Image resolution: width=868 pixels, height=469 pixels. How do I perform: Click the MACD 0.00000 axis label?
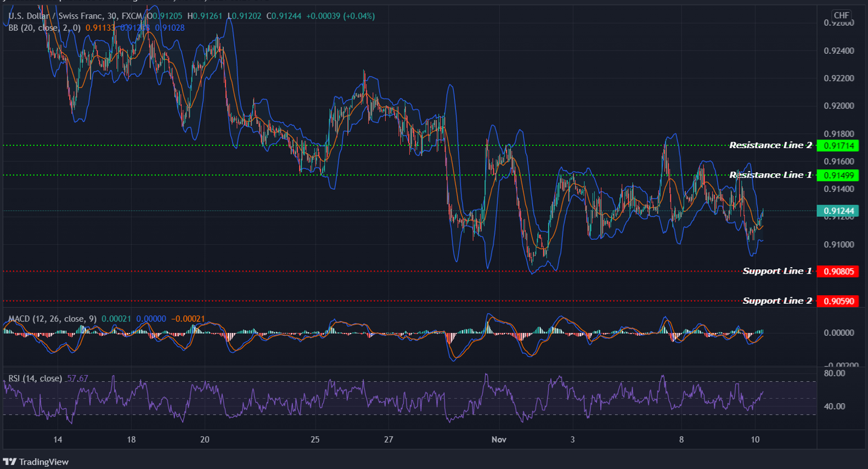point(839,332)
